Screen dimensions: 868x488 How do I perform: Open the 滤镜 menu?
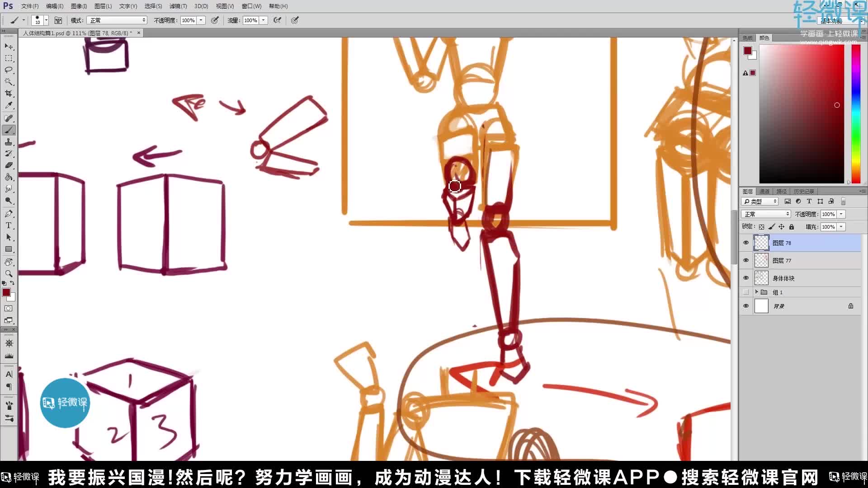[x=178, y=6]
